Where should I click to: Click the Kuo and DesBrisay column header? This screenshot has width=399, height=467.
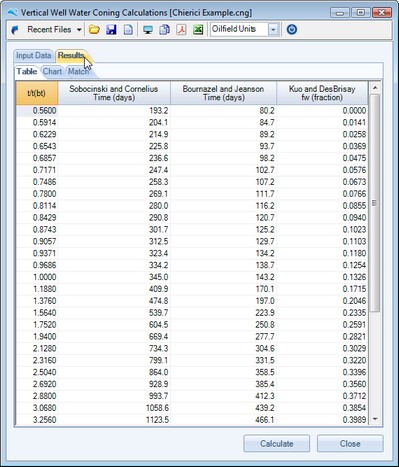(x=322, y=93)
